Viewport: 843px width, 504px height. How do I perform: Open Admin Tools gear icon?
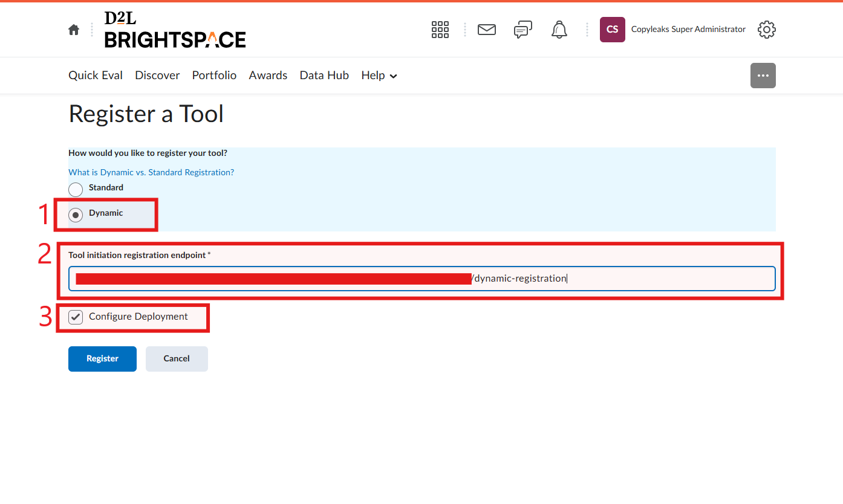tap(767, 30)
